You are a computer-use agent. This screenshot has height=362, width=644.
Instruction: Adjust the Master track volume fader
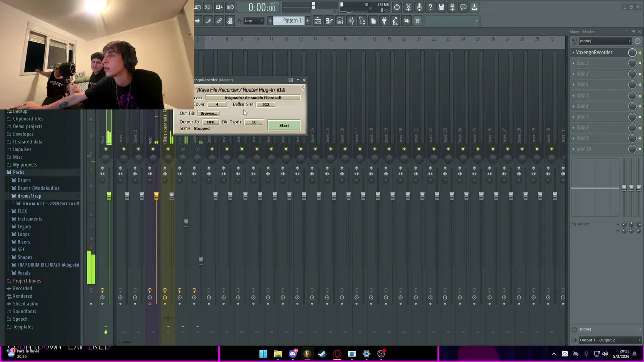pos(109,195)
